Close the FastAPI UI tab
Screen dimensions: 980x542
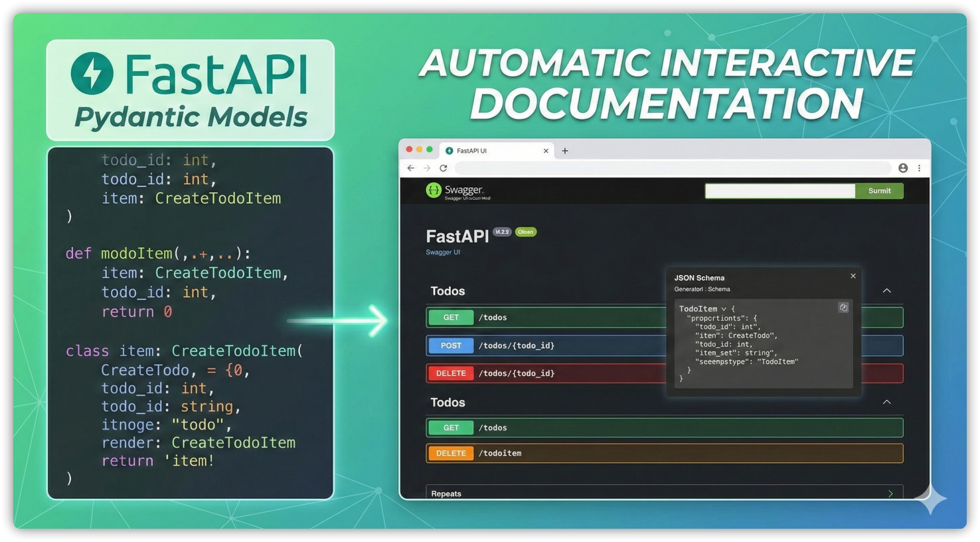coord(546,151)
